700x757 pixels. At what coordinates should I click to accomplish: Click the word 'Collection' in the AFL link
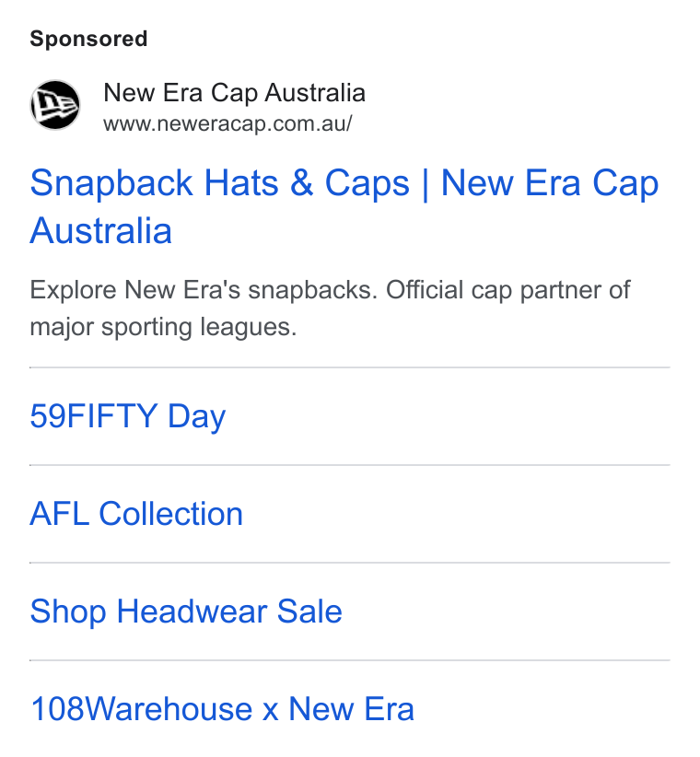(x=171, y=514)
